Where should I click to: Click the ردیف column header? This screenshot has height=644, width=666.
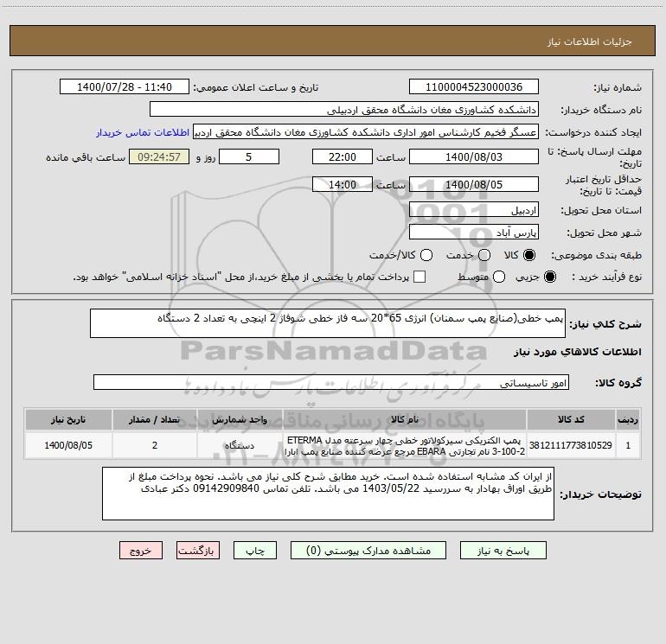pos(628,419)
